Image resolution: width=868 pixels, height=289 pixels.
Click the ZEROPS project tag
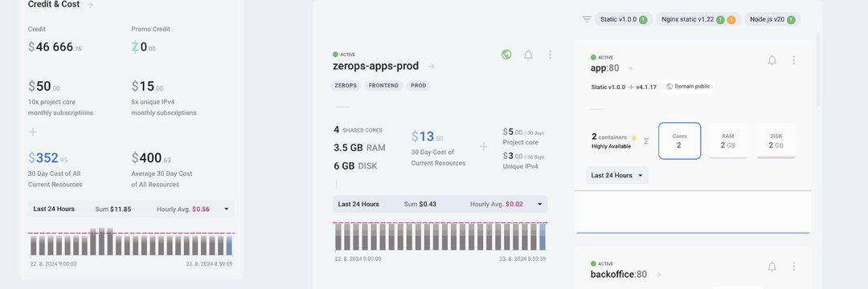[346, 86]
